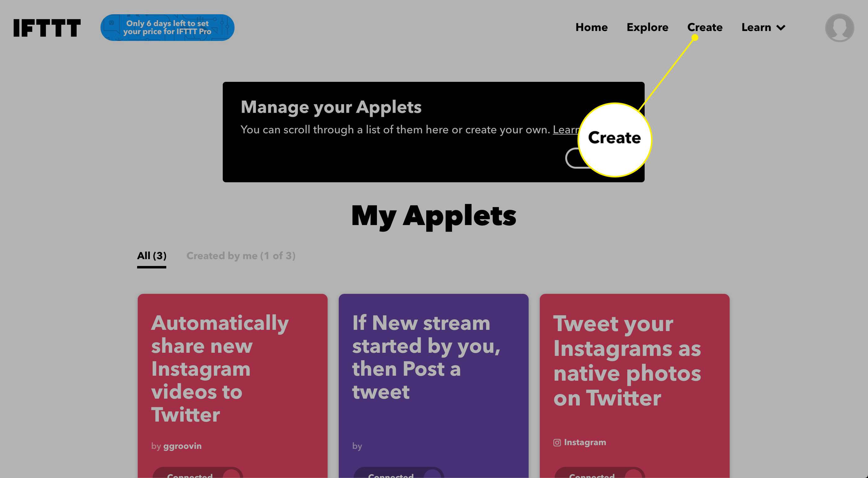Click the user profile avatar icon
Screen dimensions: 868x478
[840, 28]
